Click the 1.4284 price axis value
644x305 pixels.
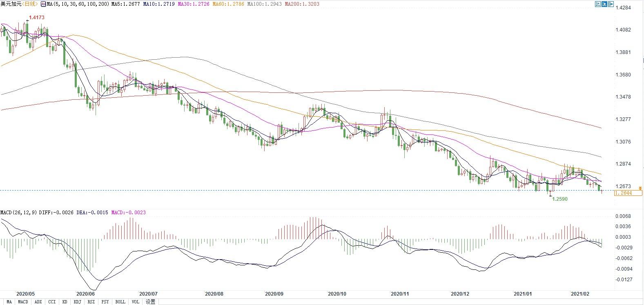[x=624, y=8]
